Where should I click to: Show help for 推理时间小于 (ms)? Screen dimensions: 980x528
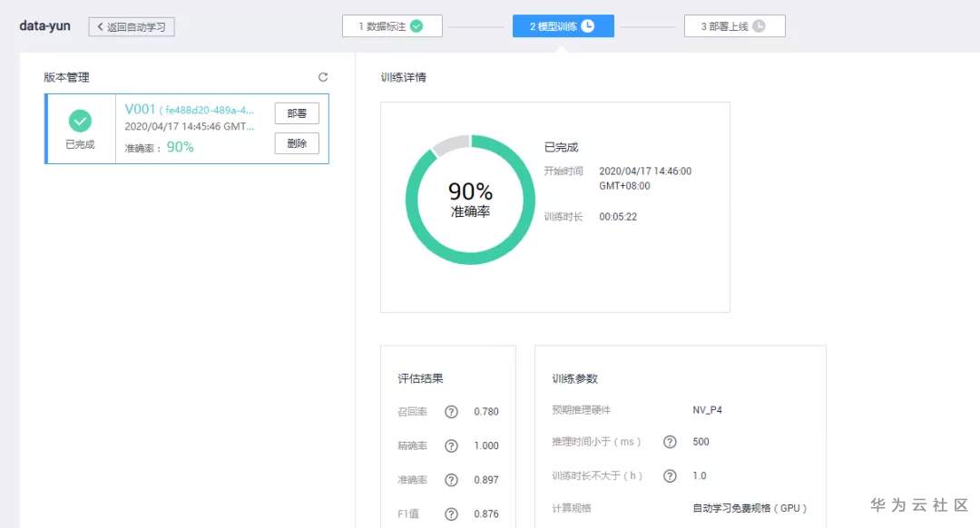pyautogui.click(x=670, y=442)
